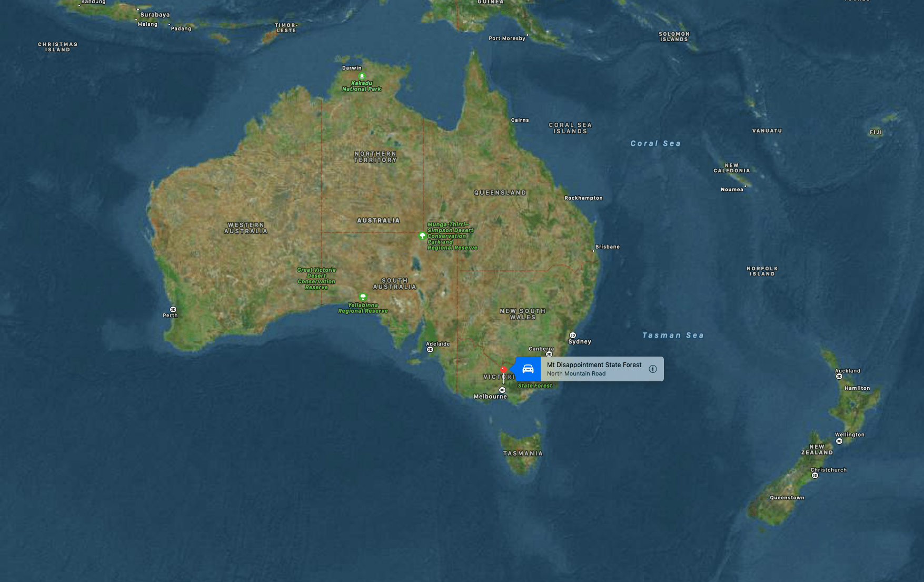This screenshot has height=582, width=924.
Task: Click the VANUATU label
Action: (767, 131)
